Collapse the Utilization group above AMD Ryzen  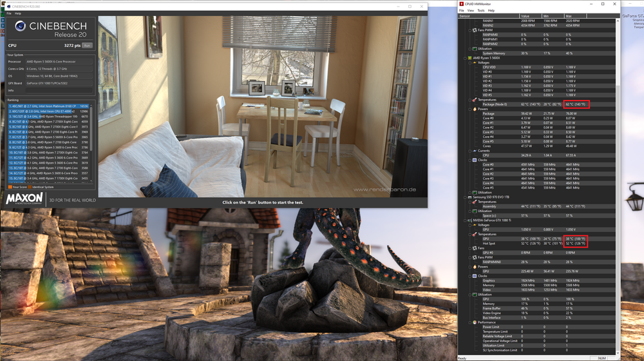(470, 48)
